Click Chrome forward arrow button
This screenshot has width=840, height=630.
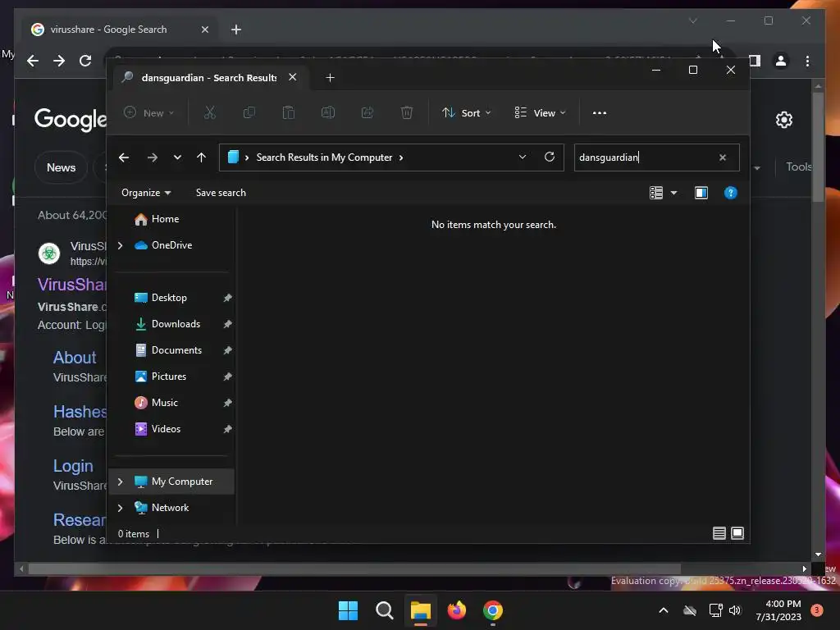tap(59, 61)
